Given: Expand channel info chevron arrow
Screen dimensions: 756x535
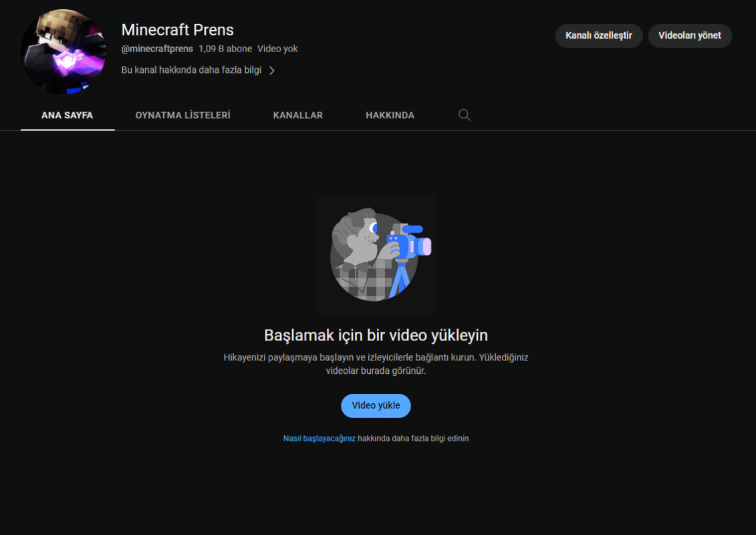Looking at the screenshot, I should [272, 70].
